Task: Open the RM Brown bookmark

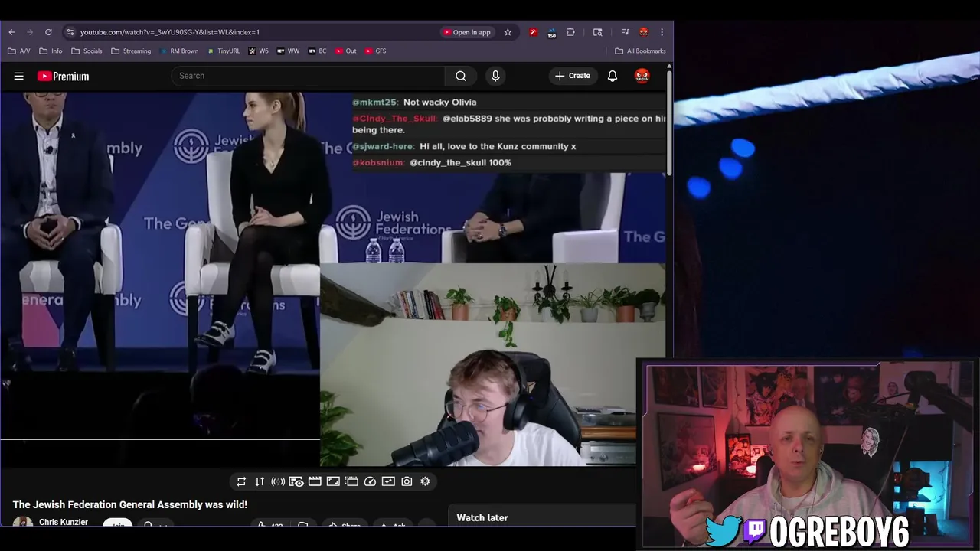Action: [179, 51]
